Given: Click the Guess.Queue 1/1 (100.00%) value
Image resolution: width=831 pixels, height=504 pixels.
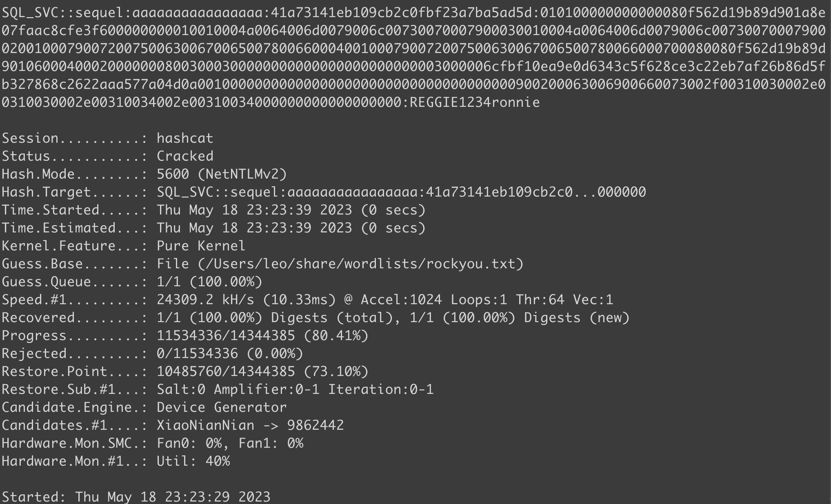Looking at the screenshot, I should [209, 281].
